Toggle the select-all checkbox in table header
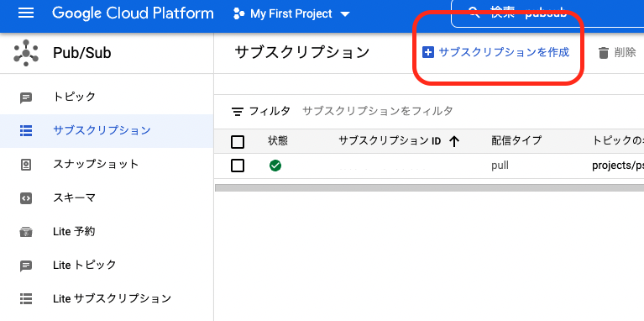 coord(238,142)
